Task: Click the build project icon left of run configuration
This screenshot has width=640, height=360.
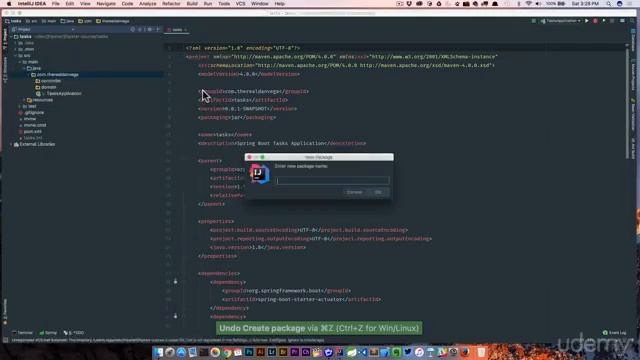Action: [x=533, y=21]
